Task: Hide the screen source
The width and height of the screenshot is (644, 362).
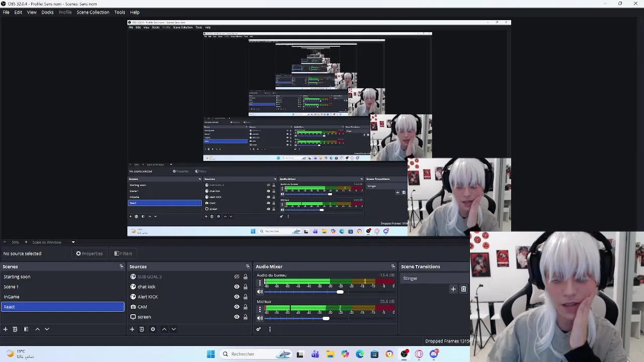Action: point(236,317)
